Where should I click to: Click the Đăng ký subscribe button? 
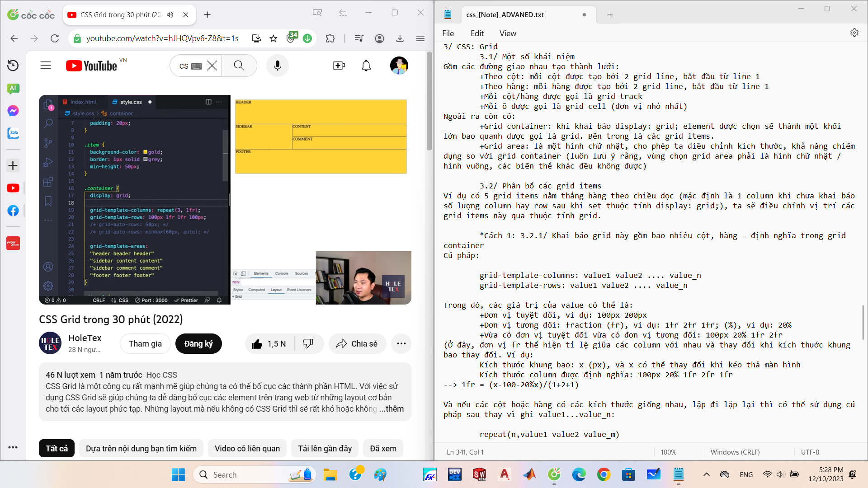pos(198,344)
